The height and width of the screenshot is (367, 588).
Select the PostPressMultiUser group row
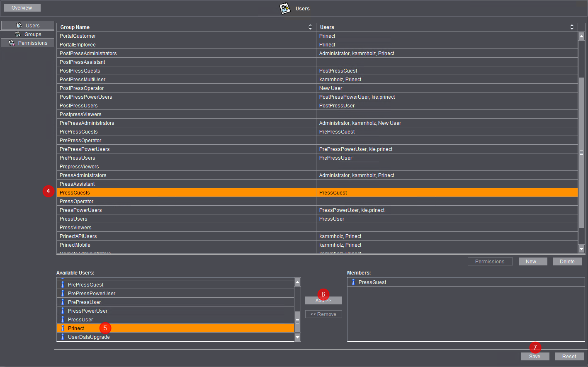click(317, 79)
